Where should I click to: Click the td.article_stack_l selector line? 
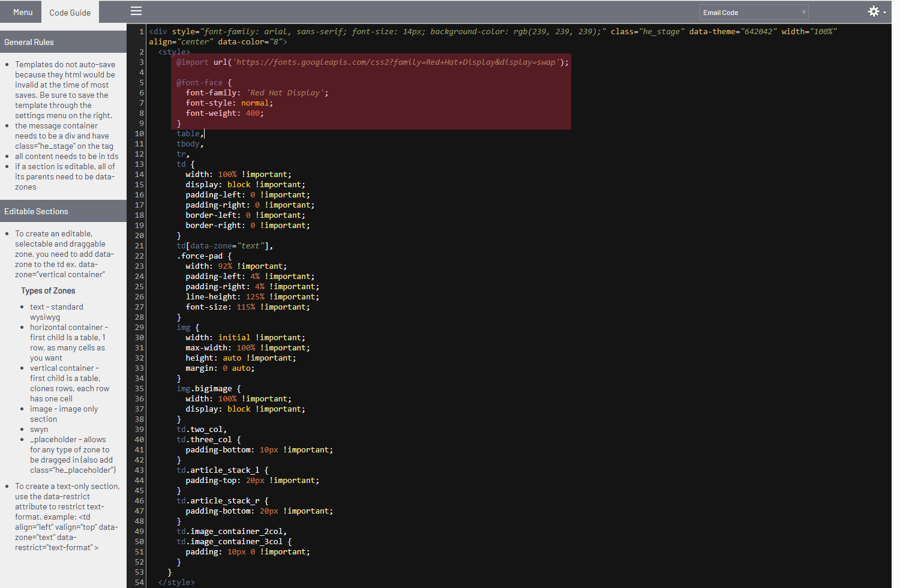[222, 470]
